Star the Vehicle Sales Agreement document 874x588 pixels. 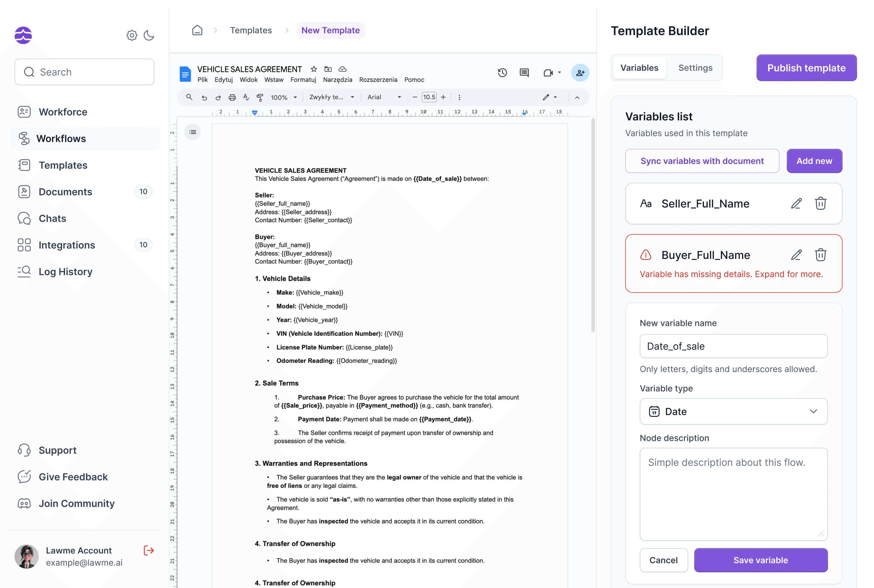(314, 69)
